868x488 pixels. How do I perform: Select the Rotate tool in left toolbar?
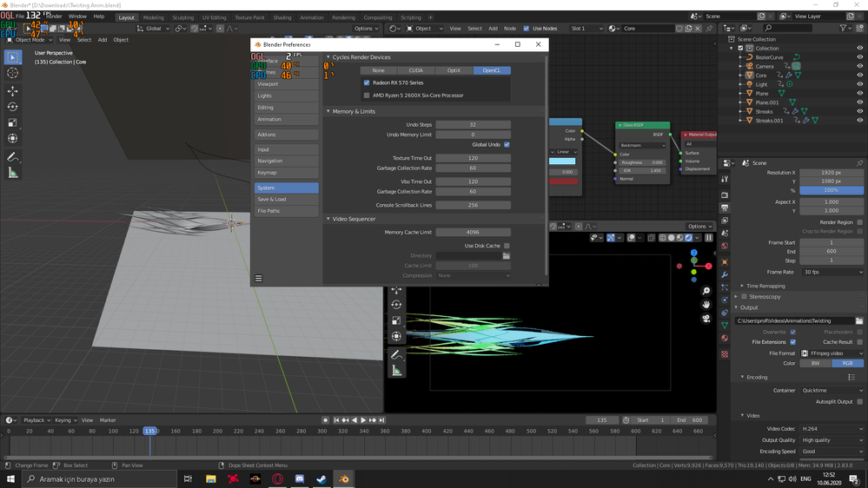click(12, 107)
